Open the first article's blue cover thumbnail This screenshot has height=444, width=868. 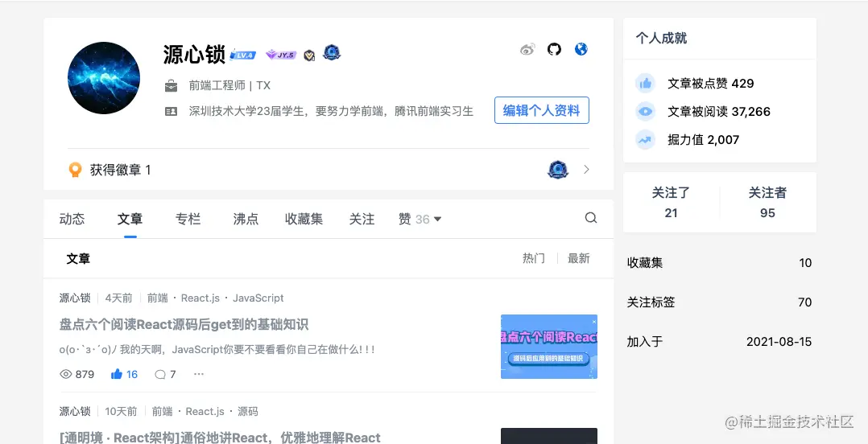click(x=549, y=347)
